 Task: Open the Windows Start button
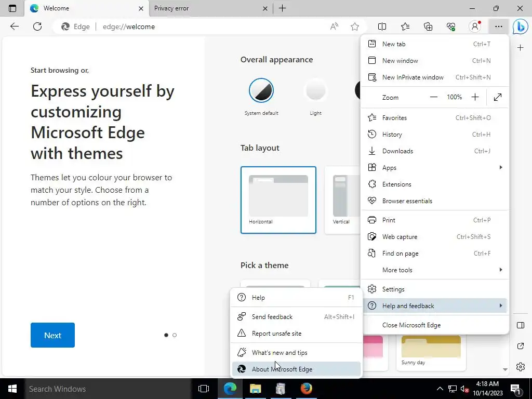point(12,389)
